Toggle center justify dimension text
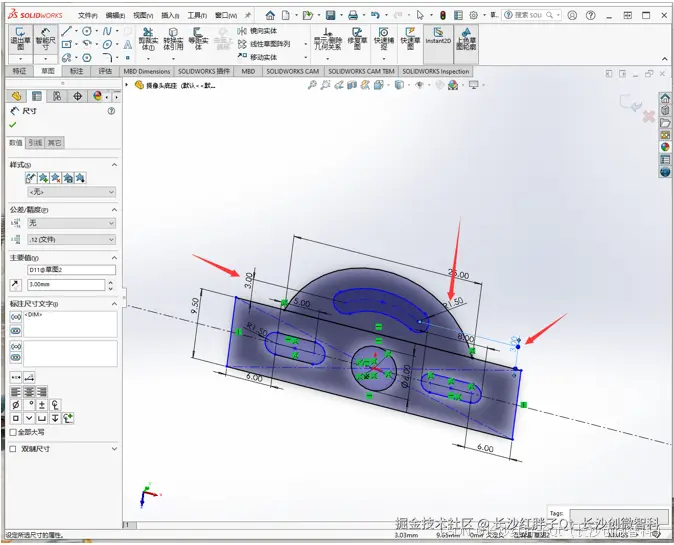 (29, 392)
